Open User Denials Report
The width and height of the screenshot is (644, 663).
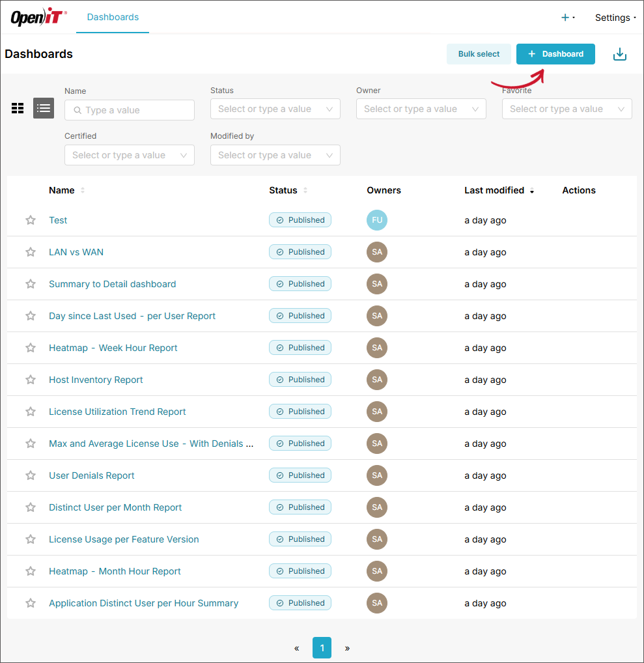click(x=92, y=475)
